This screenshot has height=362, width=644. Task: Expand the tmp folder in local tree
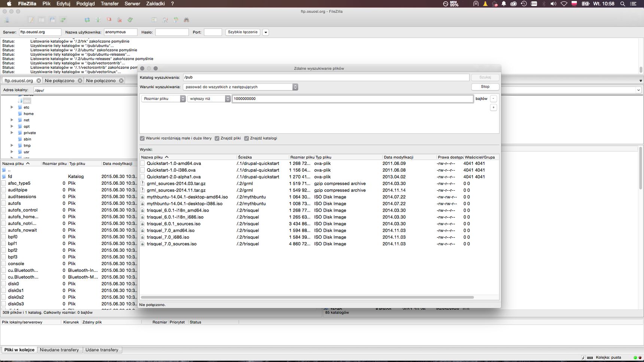[12, 145]
